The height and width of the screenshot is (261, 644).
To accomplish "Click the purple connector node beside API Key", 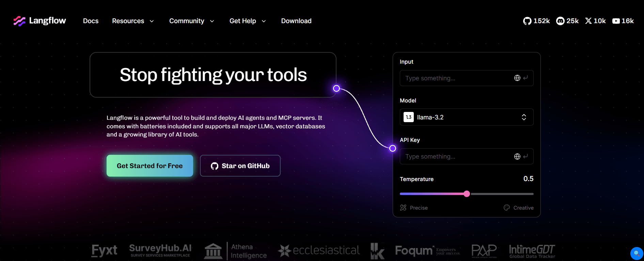I will [x=393, y=148].
